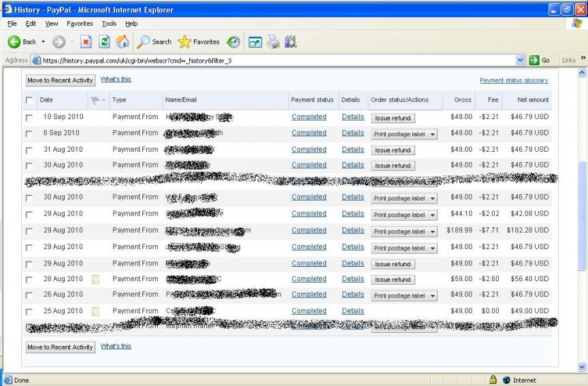
Task: Stop page loading with the red X icon
Action: pyautogui.click(x=86, y=42)
